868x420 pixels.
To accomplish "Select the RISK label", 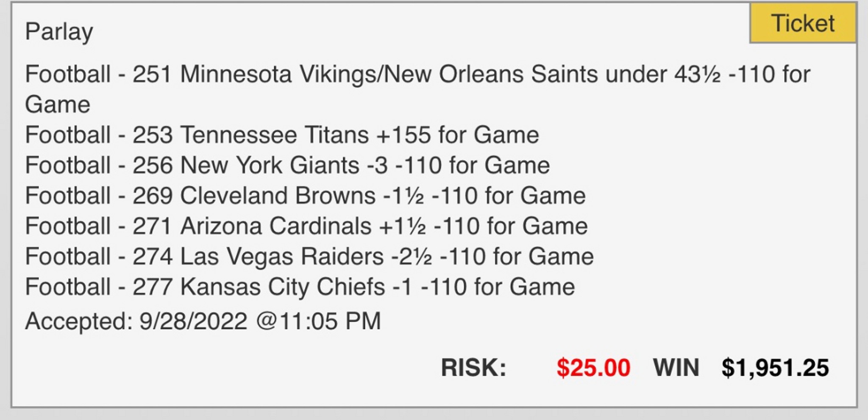I will coord(473,367).
